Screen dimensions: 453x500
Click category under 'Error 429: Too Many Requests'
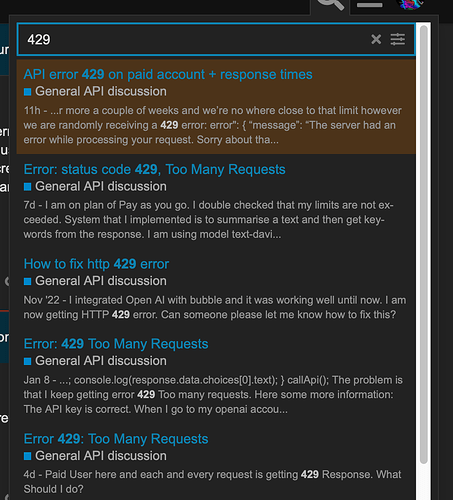coord(95,456)
